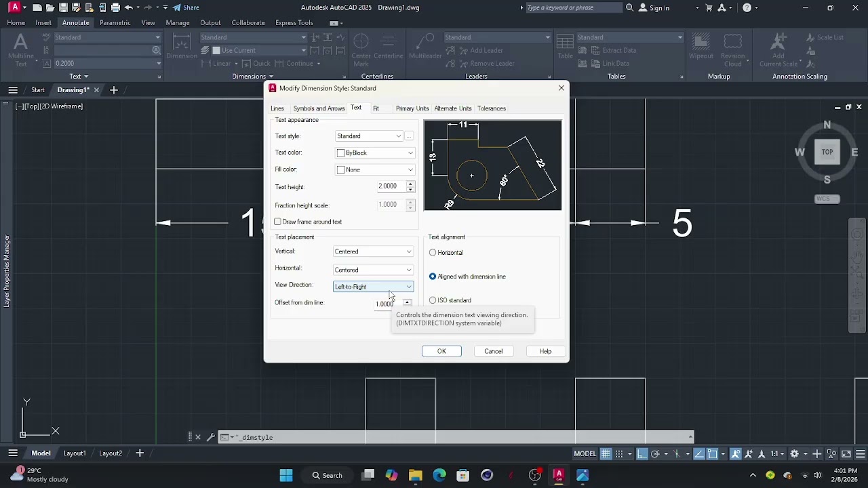Switch to the Symbols and Arrows tab
Image resolution: width=868 pixels, height=488 pixels.
[x=319, y=108]
